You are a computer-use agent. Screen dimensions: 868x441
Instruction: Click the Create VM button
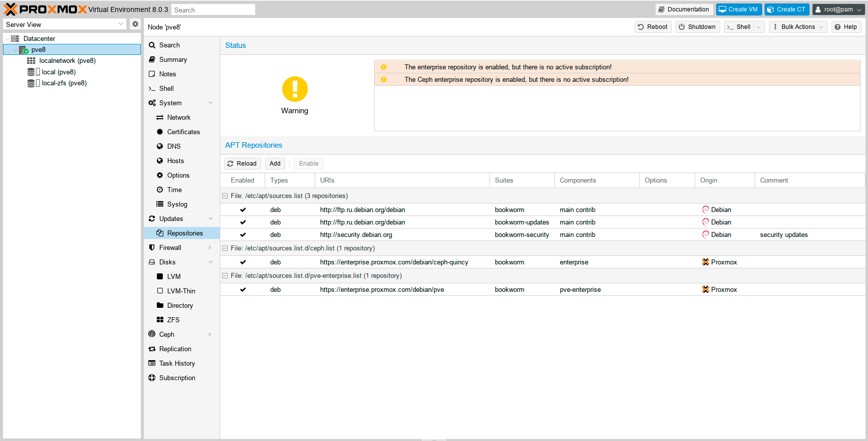pos(738,9)
